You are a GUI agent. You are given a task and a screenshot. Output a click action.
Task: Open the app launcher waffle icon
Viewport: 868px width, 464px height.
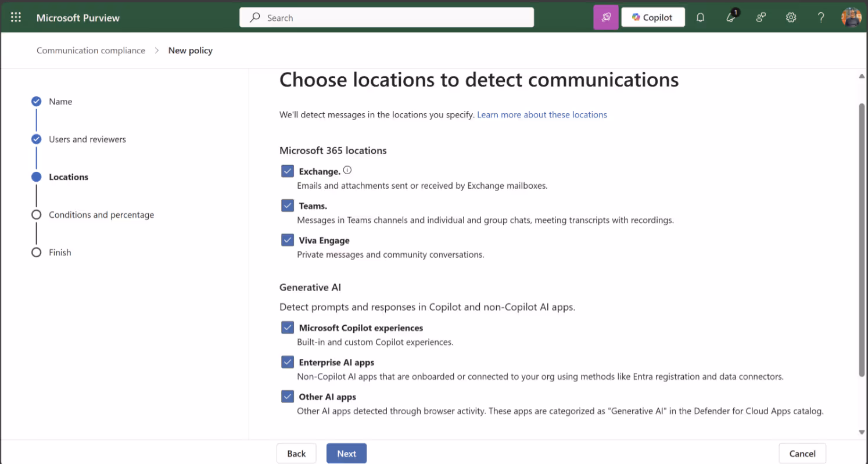point(16,17)
